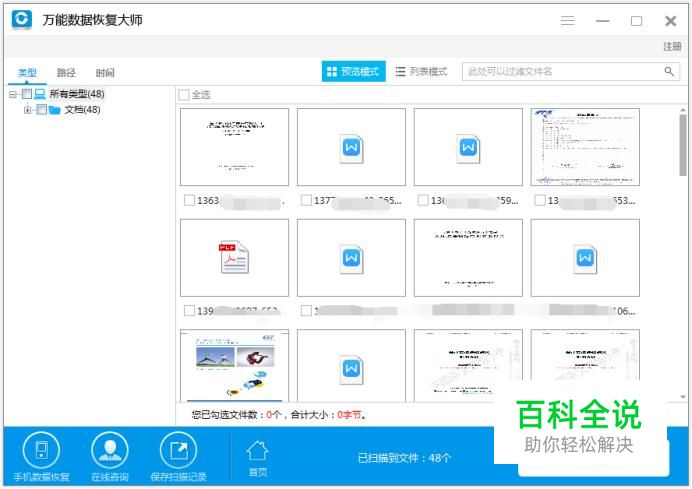Viewport: 692px width, 489px height.
Task: Click the scrollbar down arrow
Action: coord(683,397)
